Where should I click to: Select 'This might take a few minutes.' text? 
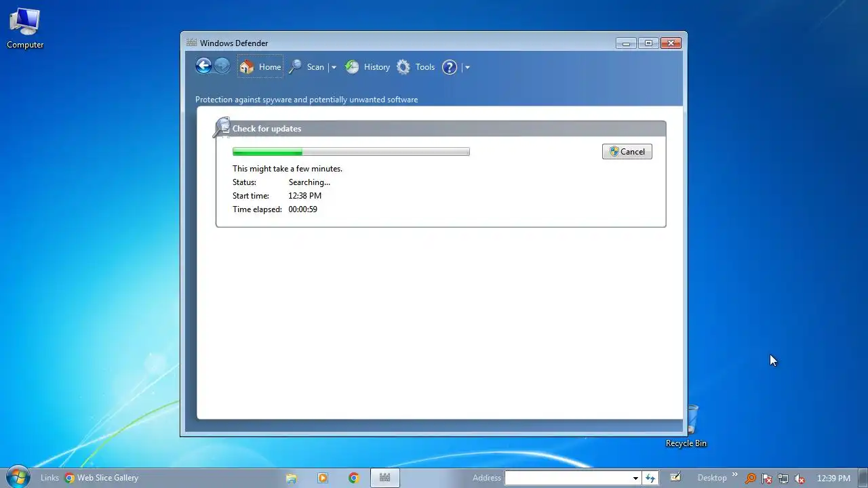(x=288, y=169)
